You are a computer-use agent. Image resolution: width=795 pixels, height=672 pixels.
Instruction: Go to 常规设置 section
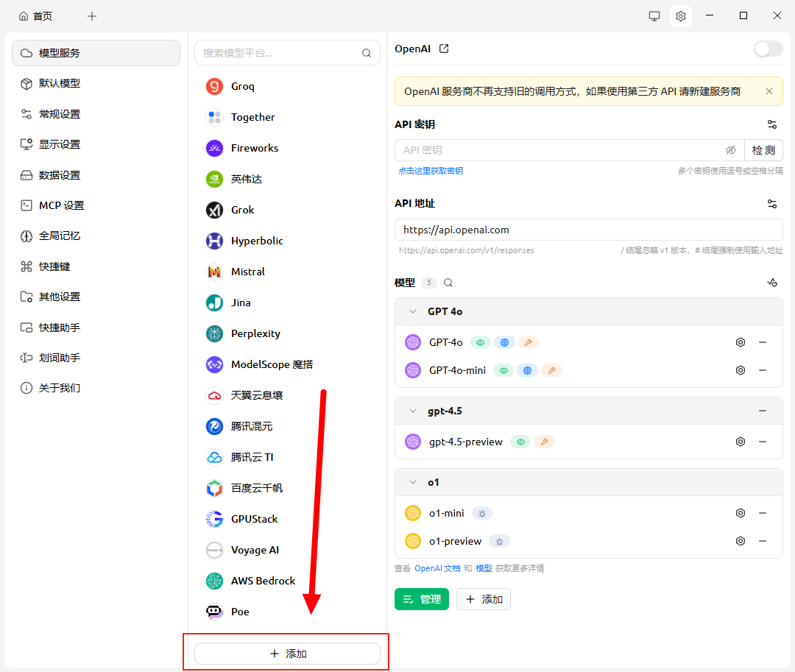pyautogui.click(x=96, y=114)
